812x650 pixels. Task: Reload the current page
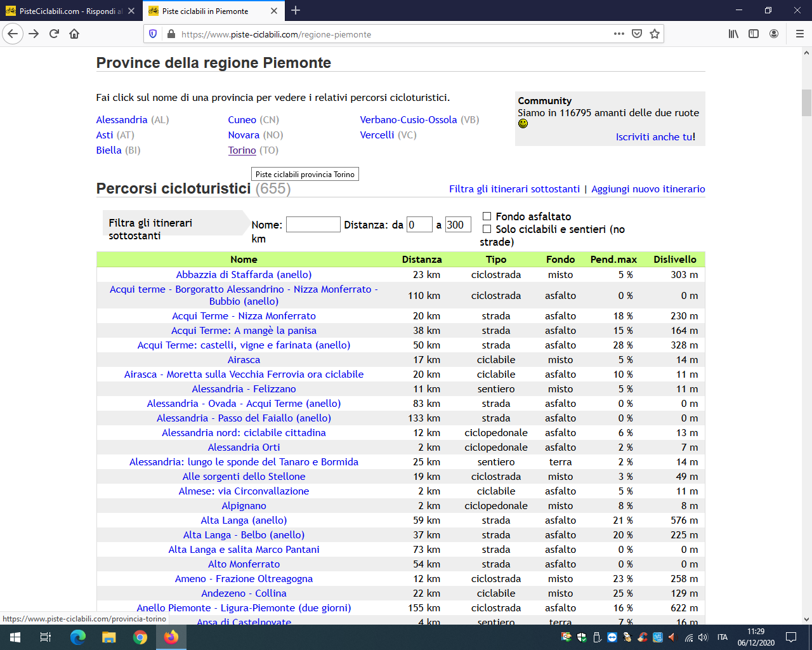[54, 34]
